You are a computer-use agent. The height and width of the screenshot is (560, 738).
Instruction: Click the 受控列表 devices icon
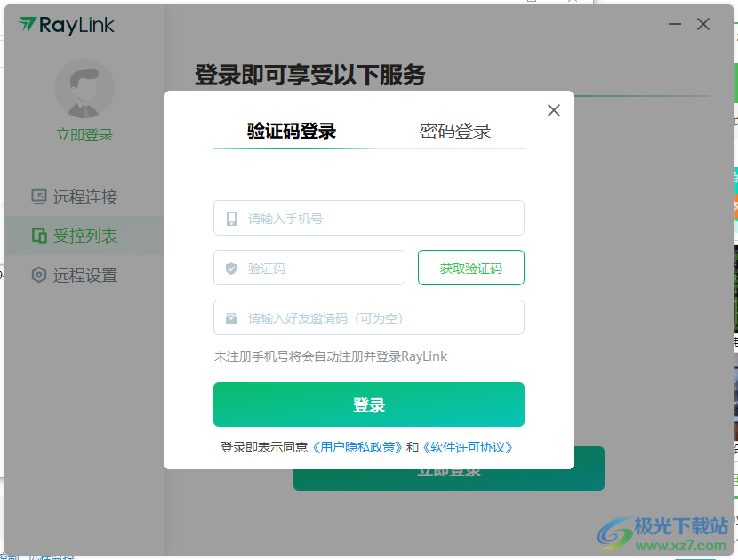pyautogui.click(x=39, y=236)
